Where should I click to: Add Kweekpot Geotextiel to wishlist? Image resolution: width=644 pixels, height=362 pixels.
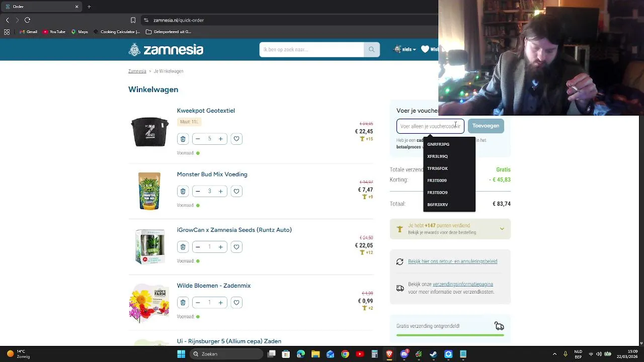pyautogui.click(x=236, y=139)
